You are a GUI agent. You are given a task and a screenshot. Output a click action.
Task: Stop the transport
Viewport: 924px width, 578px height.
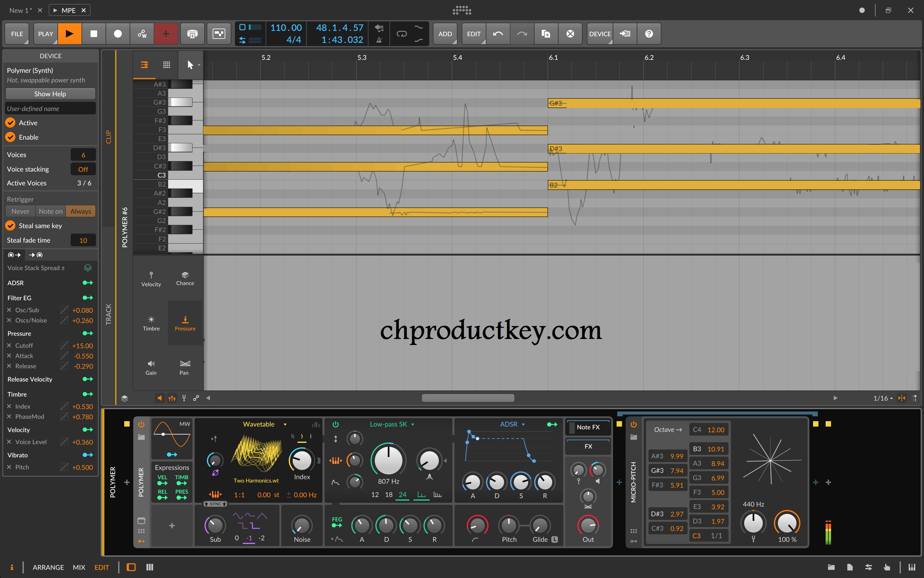click(x=94, y=34)
